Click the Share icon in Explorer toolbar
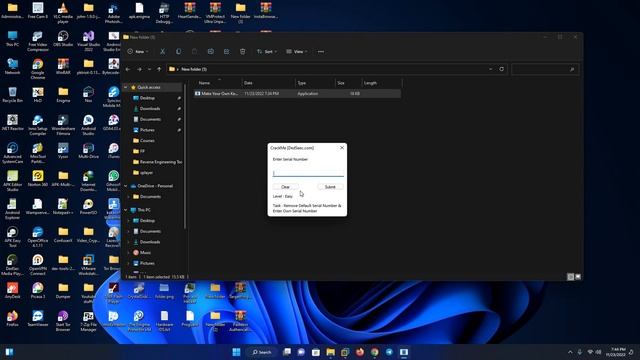 227,51
